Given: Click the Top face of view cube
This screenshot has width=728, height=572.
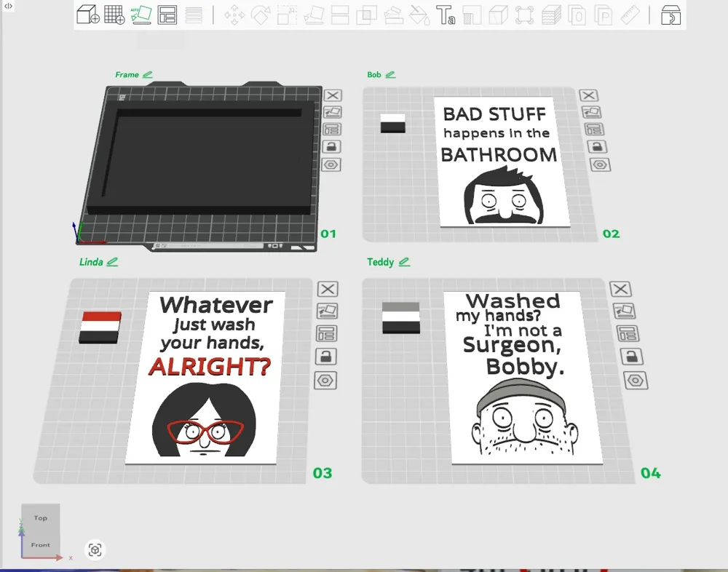Looking at the screenshot, I should click(x=40, y=517).
